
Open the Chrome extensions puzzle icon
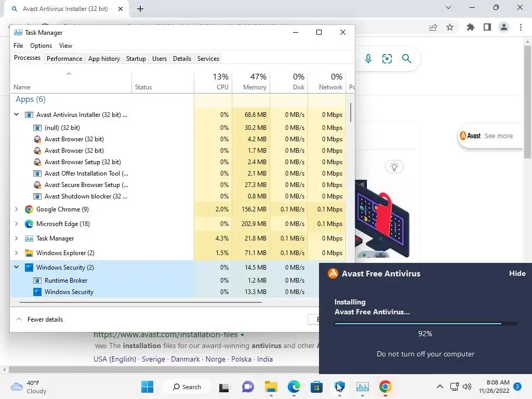click(471, 27)
